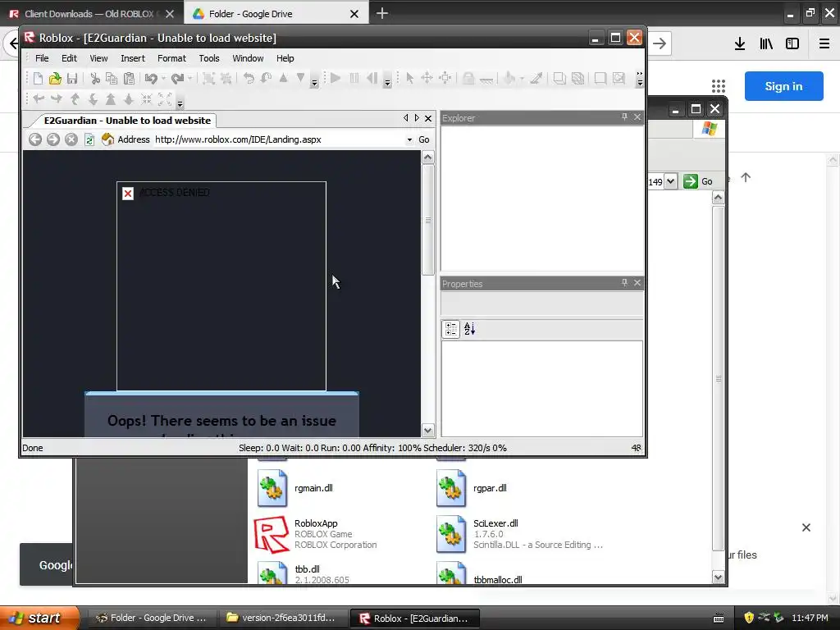This screenshot has width=840, height=630.
Task: Click the Paste clipboard icon
Action: tap(129, 79)
